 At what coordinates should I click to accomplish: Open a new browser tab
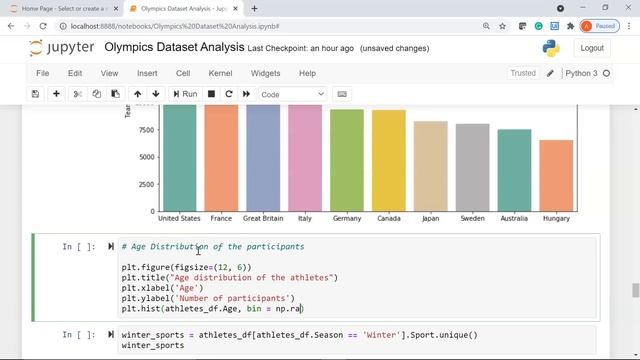click(254, 9)
